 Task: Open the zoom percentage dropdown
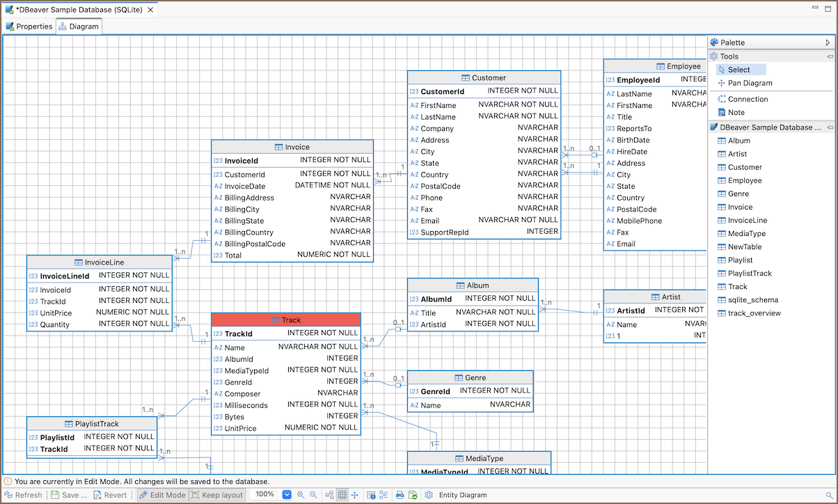pos(287,495)
